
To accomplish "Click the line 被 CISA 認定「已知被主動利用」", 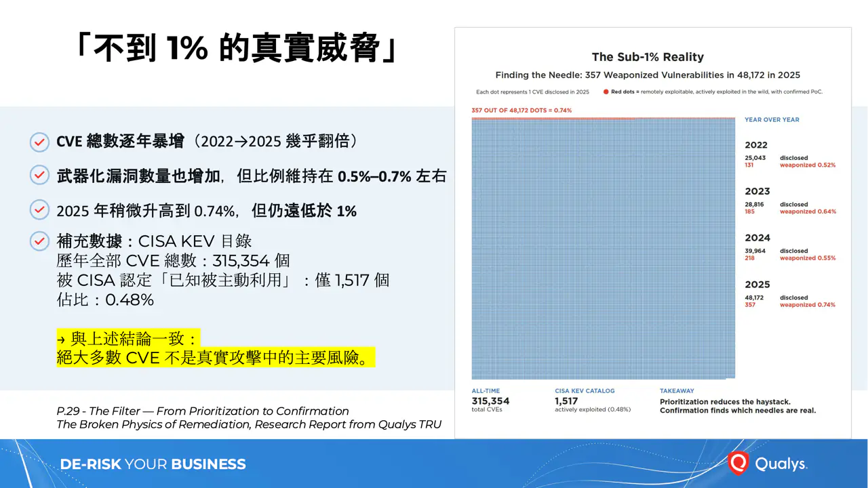I will pyautogui.click(x=222, y=280).
